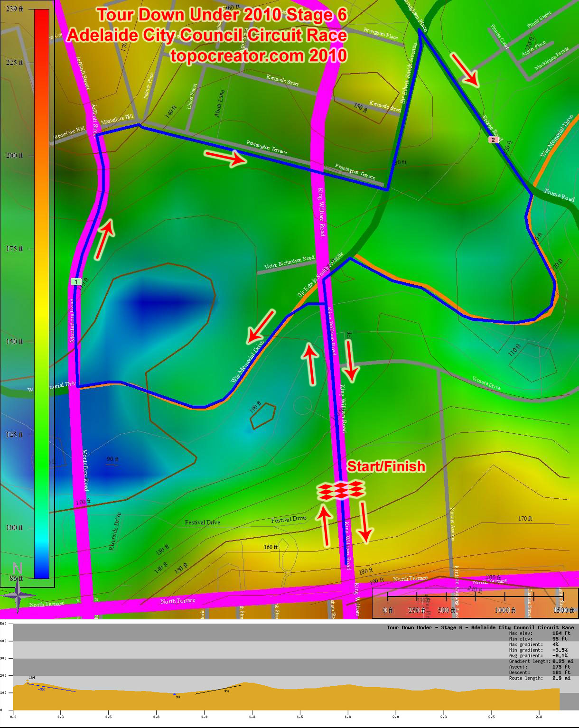The width and height of the screenshot is (579, 728).
Task: Click the 'Victoria Drive' street label
Action: pos(486,383)
